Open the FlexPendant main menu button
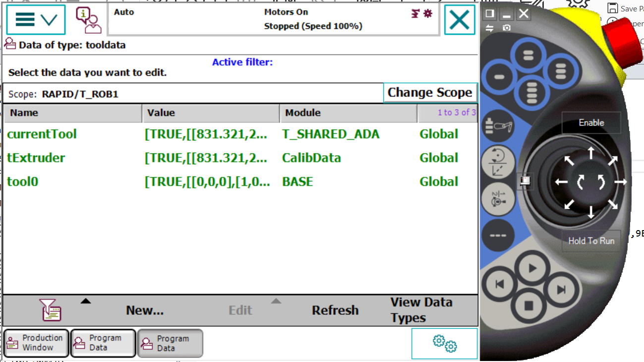644x362 pixels. [x=36, y=20]
